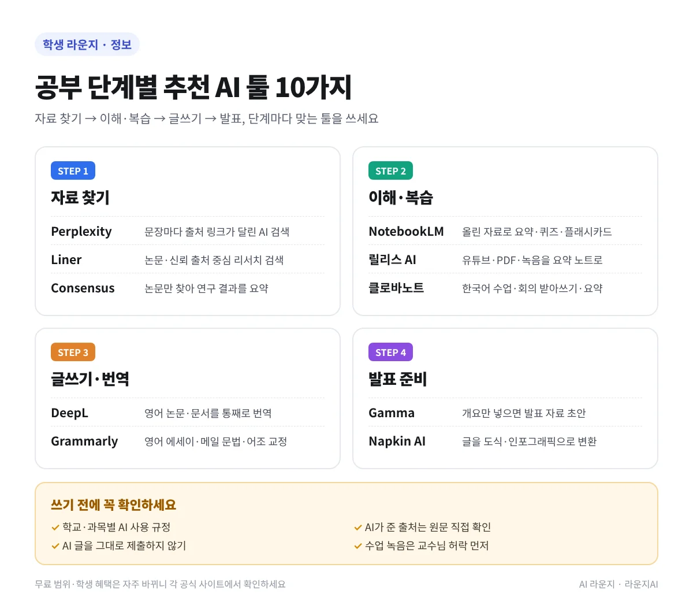Click the orange STEP 3 badge
Viewport: 693px width, 616px height.
(x=73, y=352)
